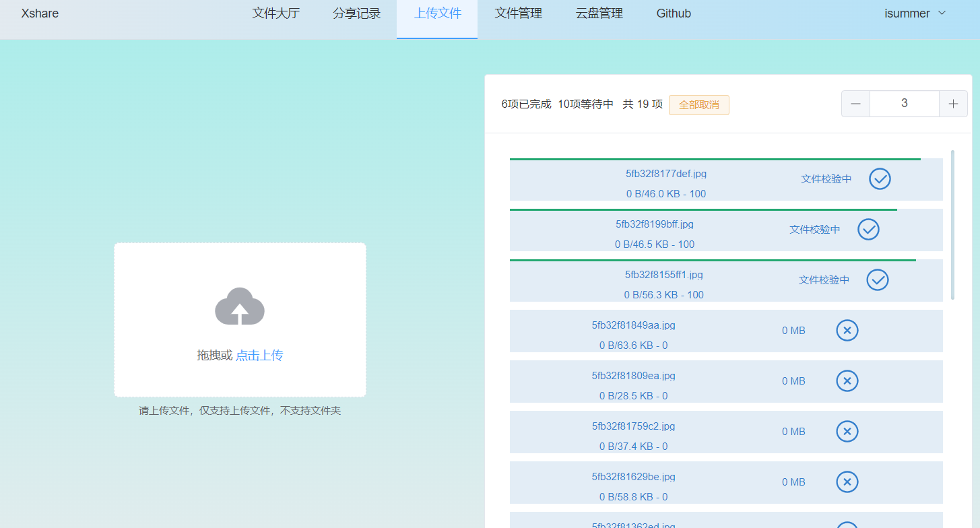Click the 全部取消 button
980x528 pixels.
[x=698, y=105]
